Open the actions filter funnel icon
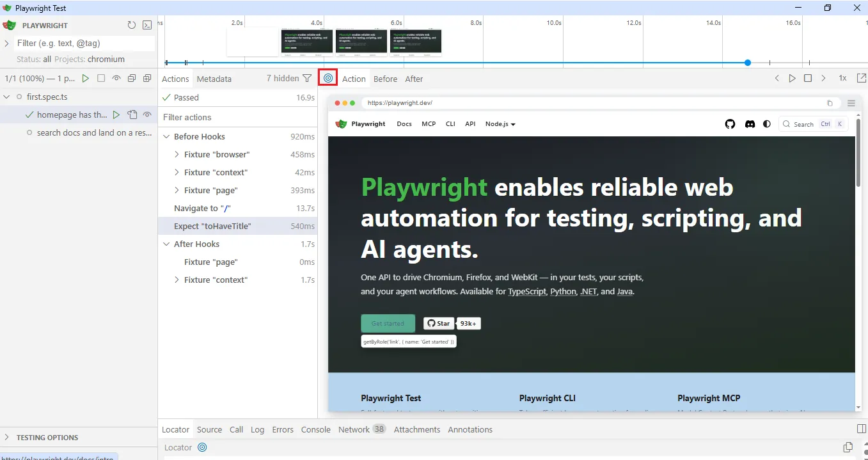This screenshot has width=868, height=460. (x=307, y=78)
